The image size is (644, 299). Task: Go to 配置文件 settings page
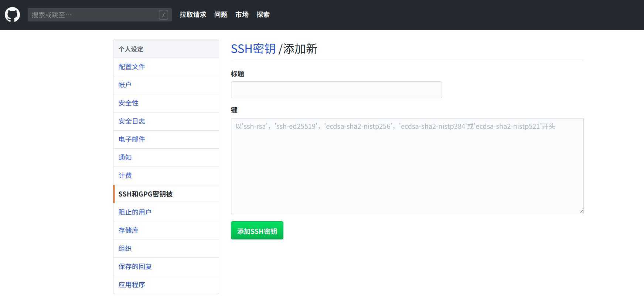(x=166, y=67)
